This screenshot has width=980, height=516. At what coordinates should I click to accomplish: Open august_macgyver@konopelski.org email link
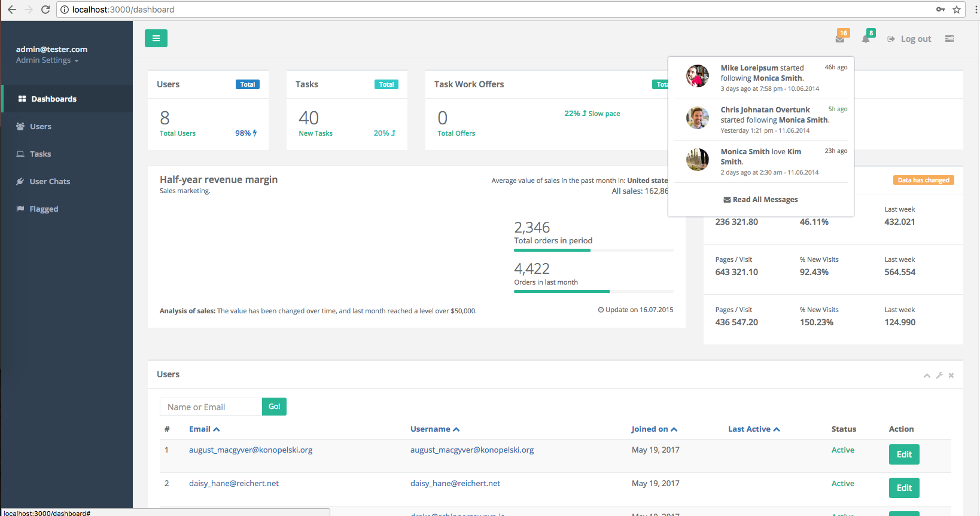[251, 450]
